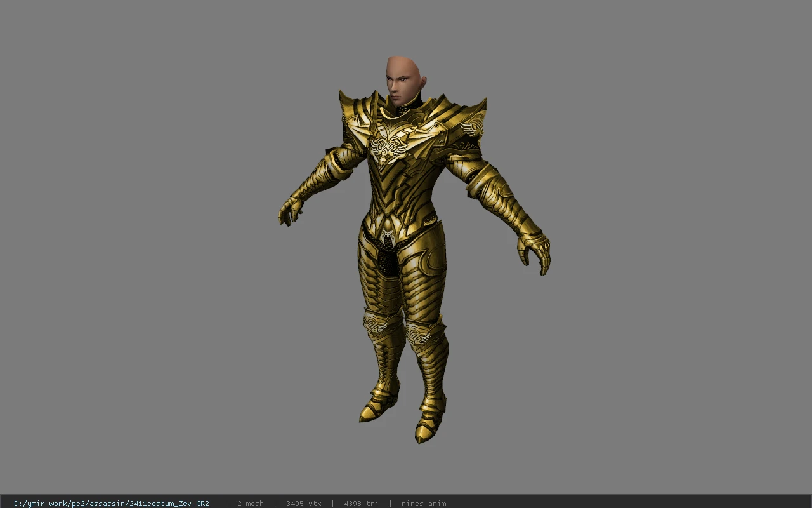Click the file path 2411costum_Zev.GR2
Image resolution: width=812 pixels, height=508 pixels.
click(112, 504)
